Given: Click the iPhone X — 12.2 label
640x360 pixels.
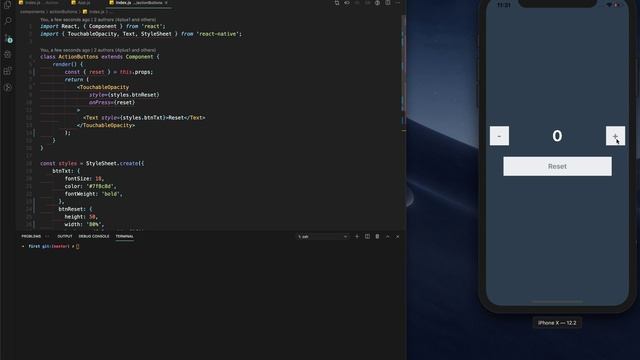Looking at the screenshot, I should pos(557,323).
